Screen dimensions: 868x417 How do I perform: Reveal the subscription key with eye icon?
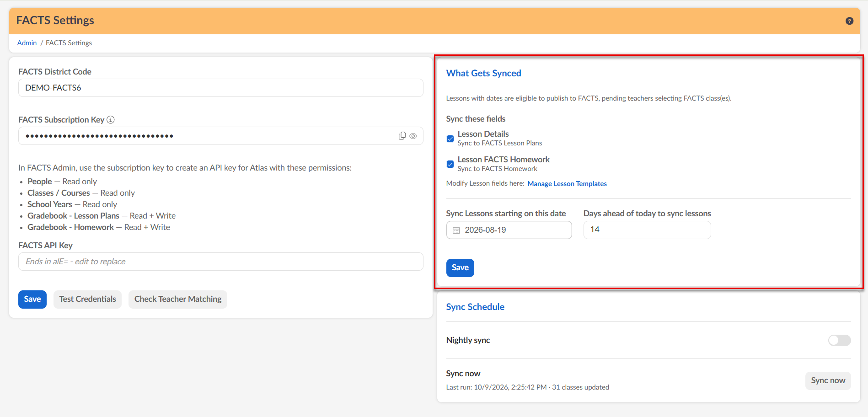[413, 136]
